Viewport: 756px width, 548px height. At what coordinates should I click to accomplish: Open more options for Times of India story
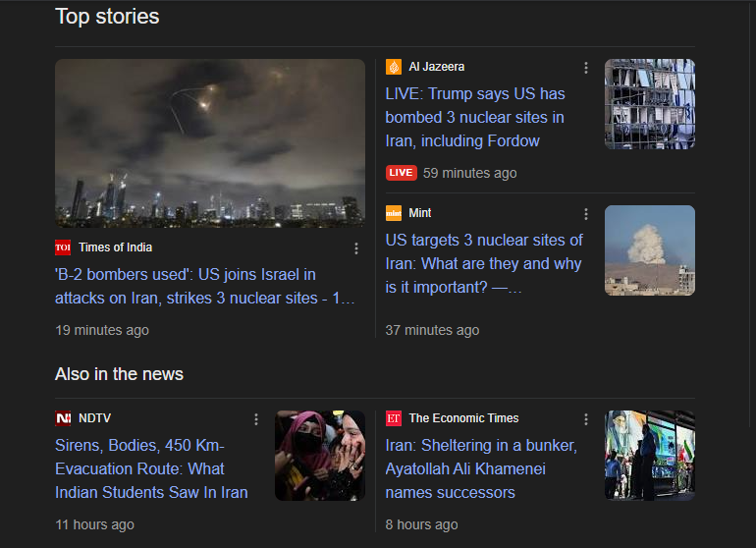[x=356, y=248]
